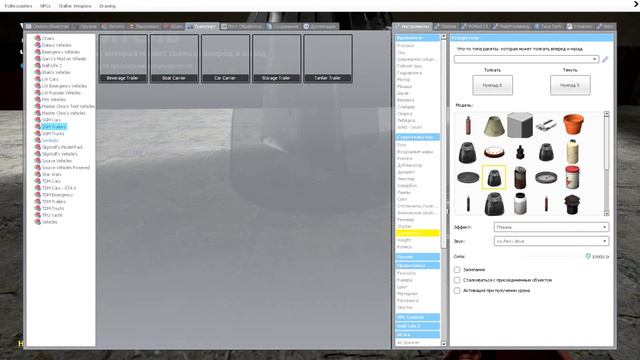The image size is (640, 360).
Task: Click the Push key binding button
Action: click(x=492, y=85)
